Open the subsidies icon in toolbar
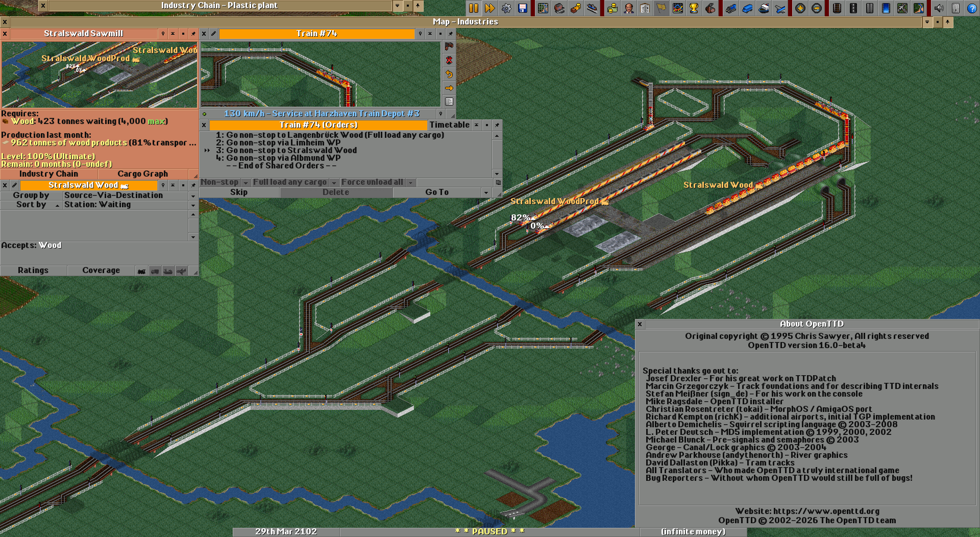The image size is (980, 537). 576,8
